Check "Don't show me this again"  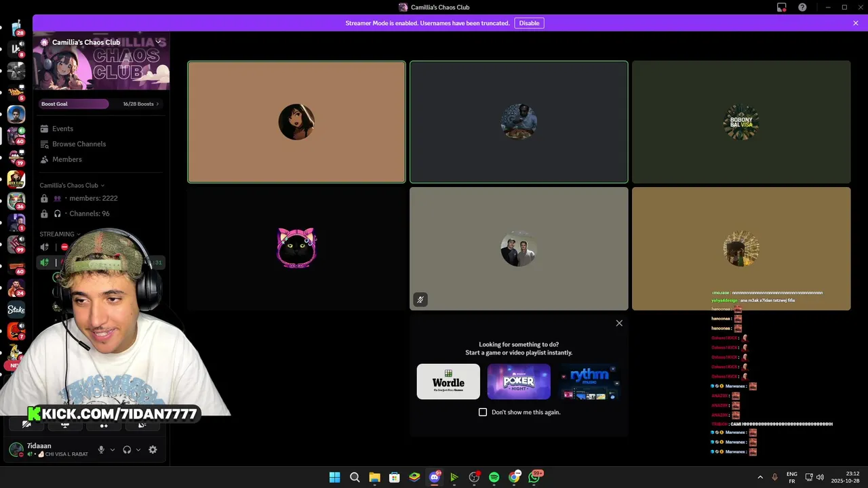483,412
